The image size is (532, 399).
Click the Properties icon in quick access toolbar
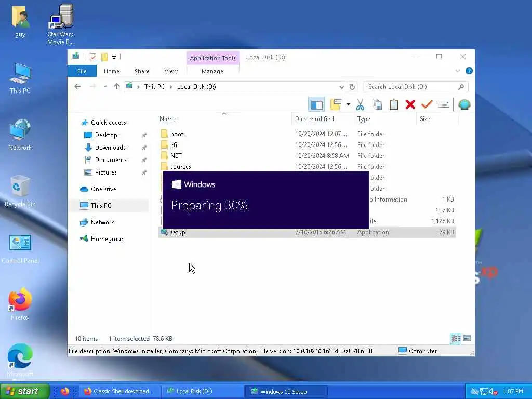(x=92, y=57)
